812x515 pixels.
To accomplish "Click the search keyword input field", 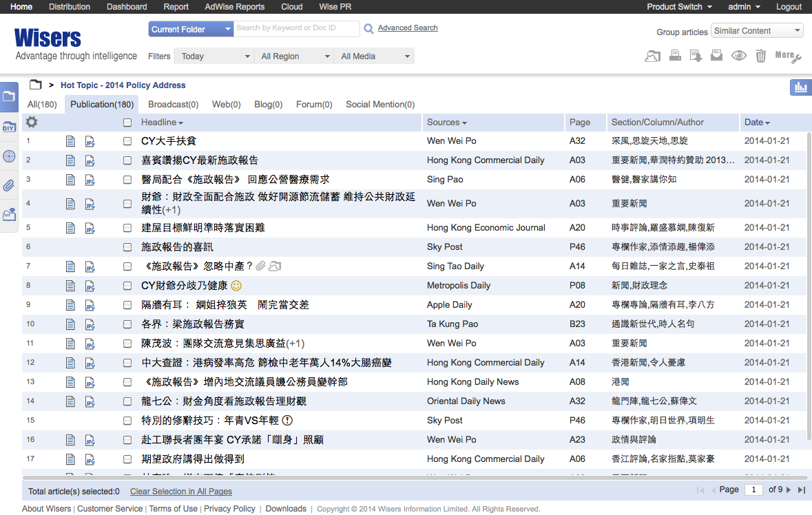I will click(x=296, y=29).
